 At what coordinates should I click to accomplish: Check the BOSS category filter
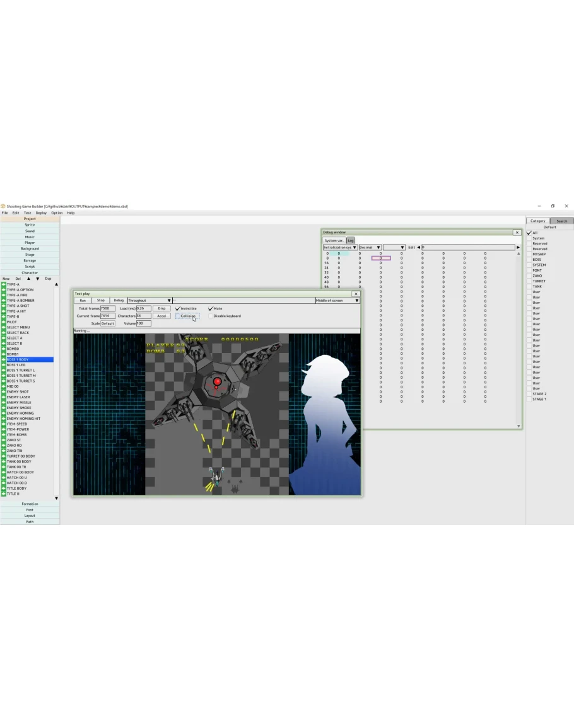(529, 260)
